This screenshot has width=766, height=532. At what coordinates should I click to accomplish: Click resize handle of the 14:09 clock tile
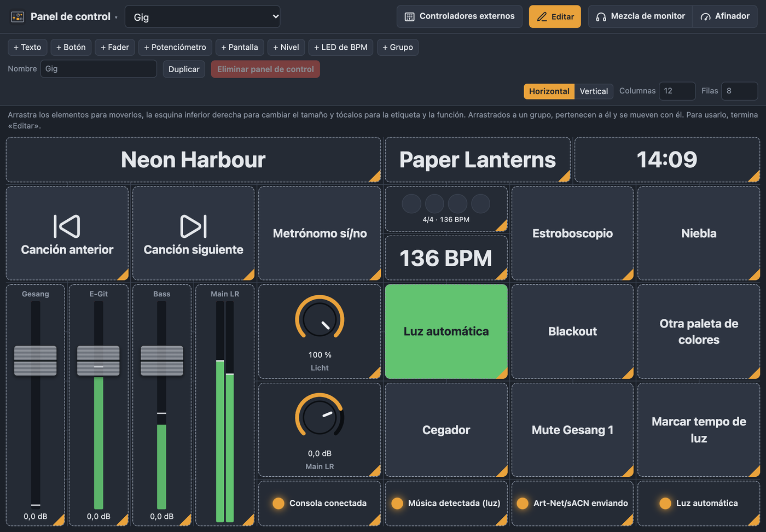pyautogui.click(x=755, y=177)
